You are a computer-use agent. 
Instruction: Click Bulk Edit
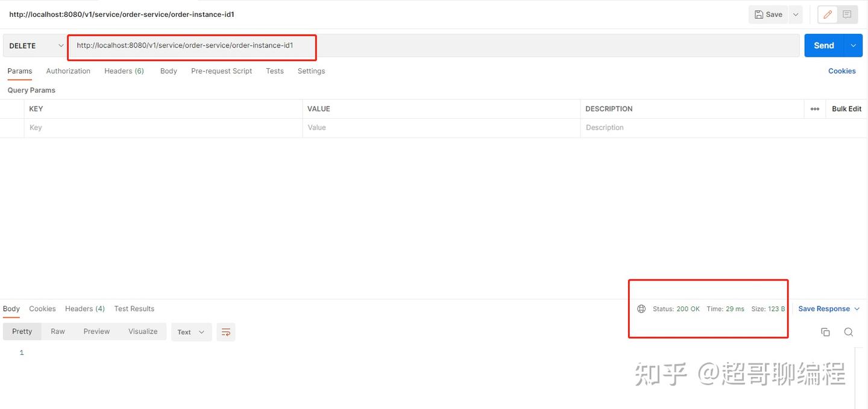coord(846,109)
